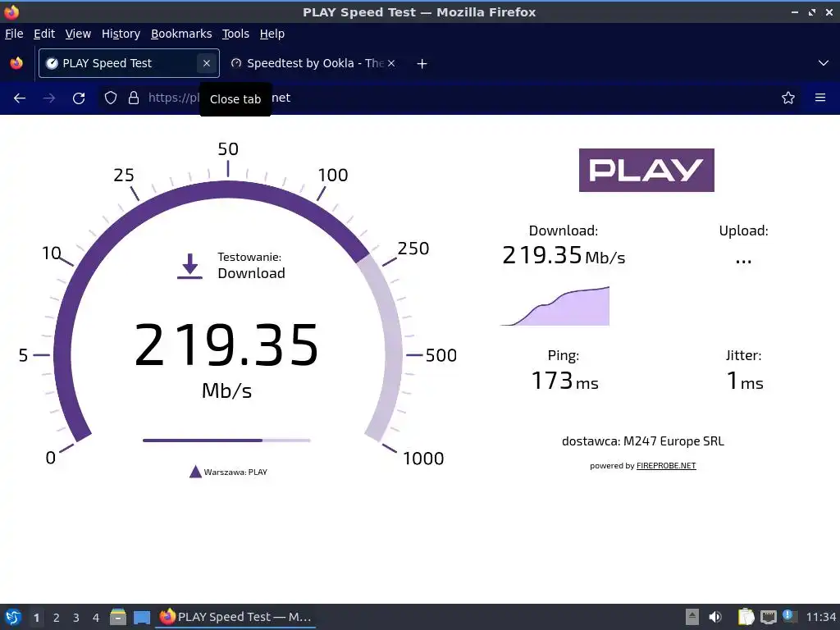Click the Firefox icon in title bar
Viewport: 840px width, 630px height.
(11, 11)
